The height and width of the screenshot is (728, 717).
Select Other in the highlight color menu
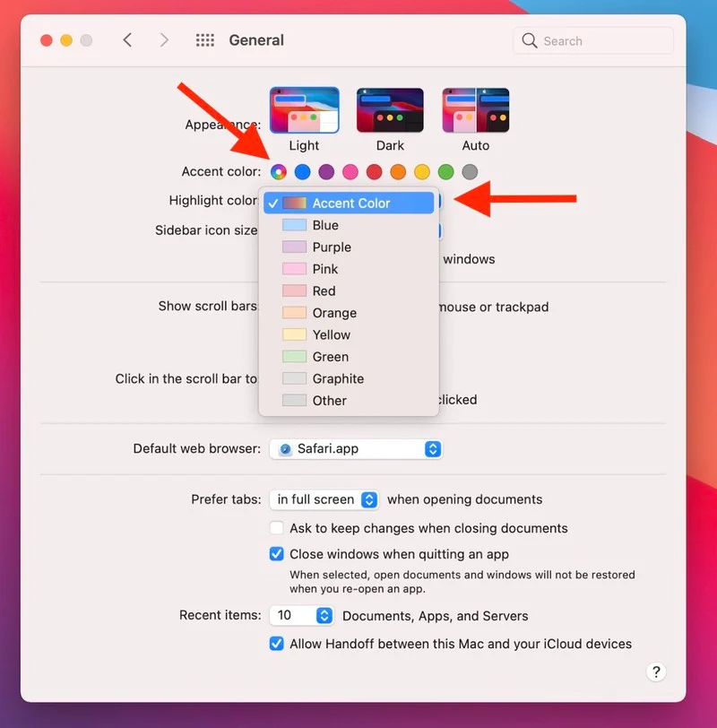(329, 401)
